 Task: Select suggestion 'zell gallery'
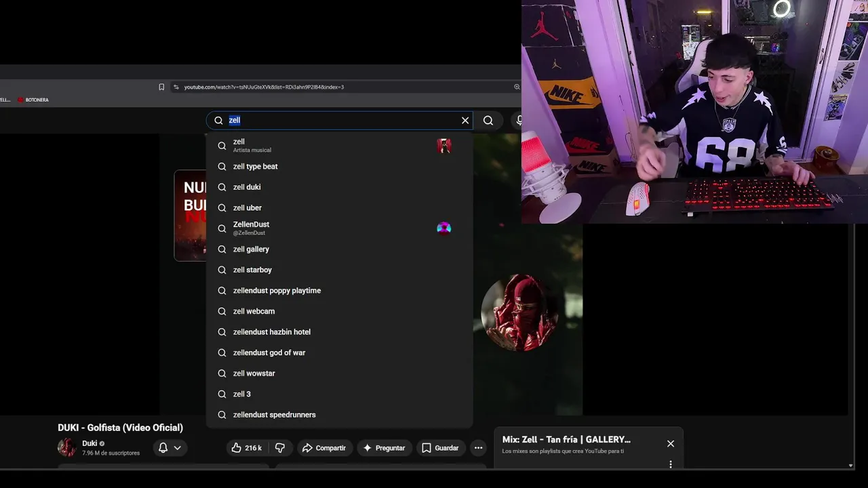coord(339,249)
